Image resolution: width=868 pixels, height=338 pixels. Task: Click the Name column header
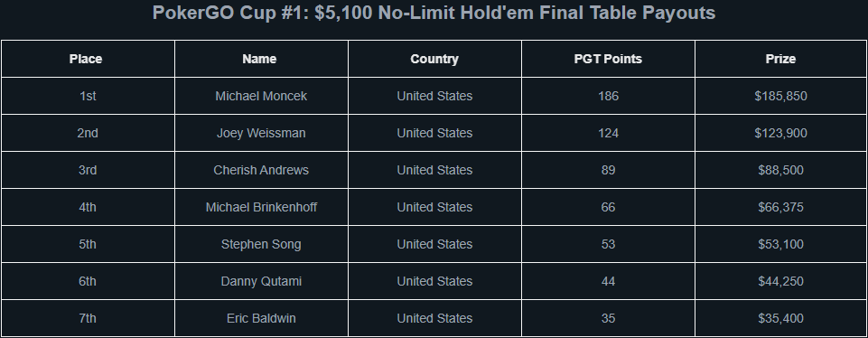tap(261, 59)
